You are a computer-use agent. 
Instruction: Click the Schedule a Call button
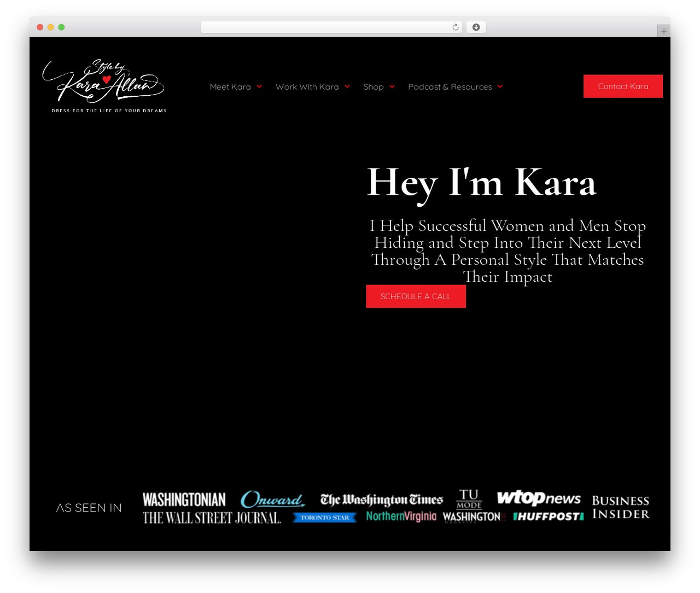416,296
